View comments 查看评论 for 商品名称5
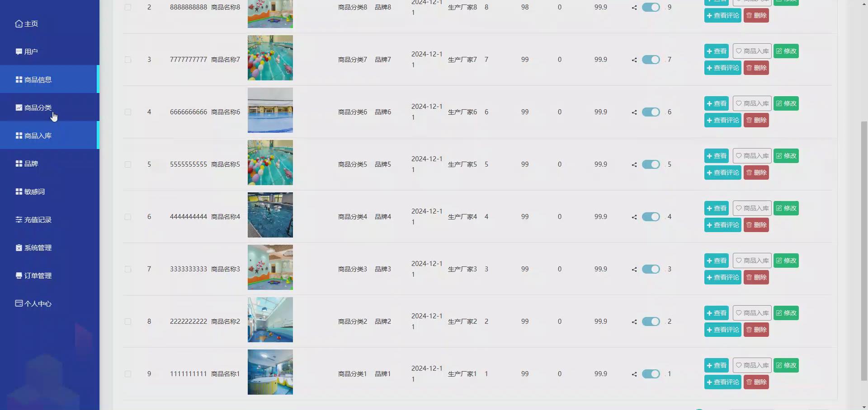The image size is (868, 410). tap(723, 172)
